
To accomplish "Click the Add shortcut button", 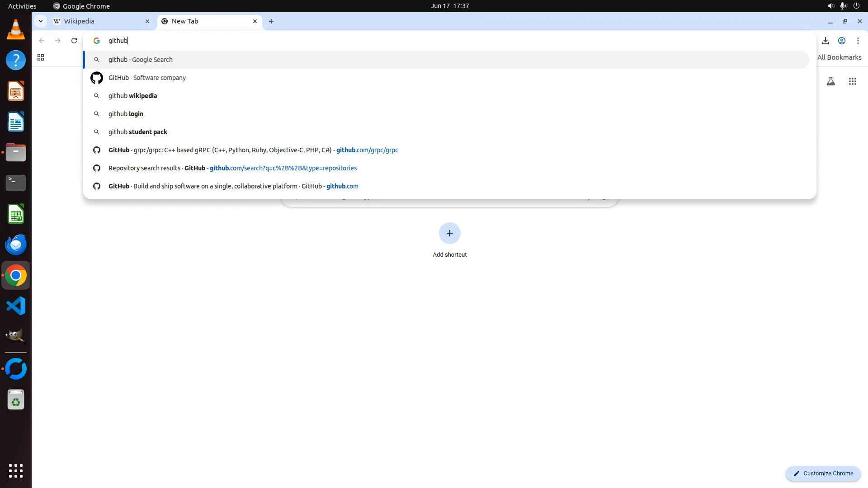I will coord(449,234).
